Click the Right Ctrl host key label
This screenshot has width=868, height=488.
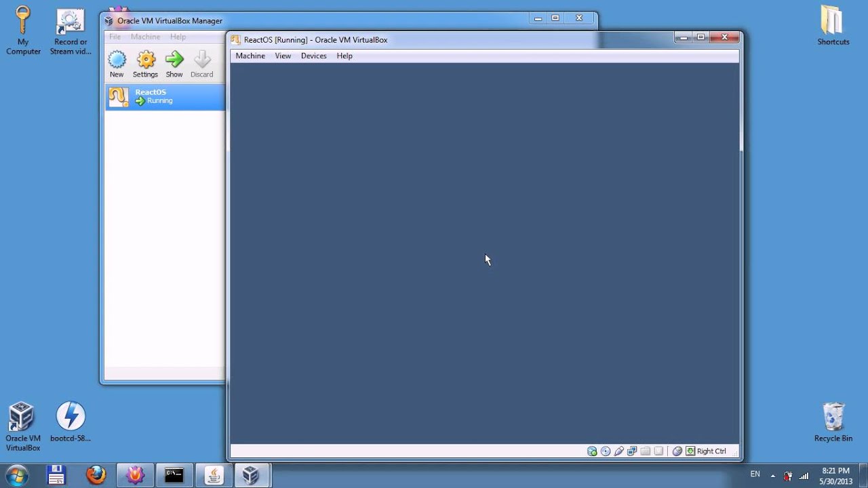711,451
